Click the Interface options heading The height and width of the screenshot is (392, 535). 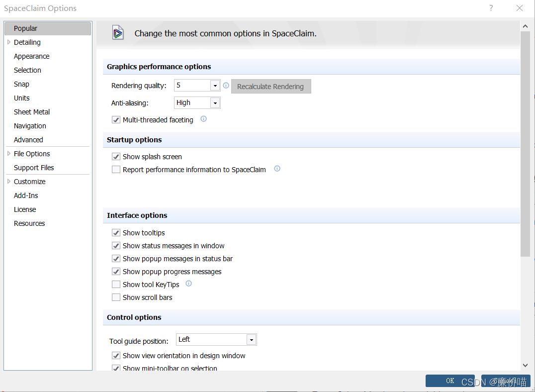(x=137, y=215)
